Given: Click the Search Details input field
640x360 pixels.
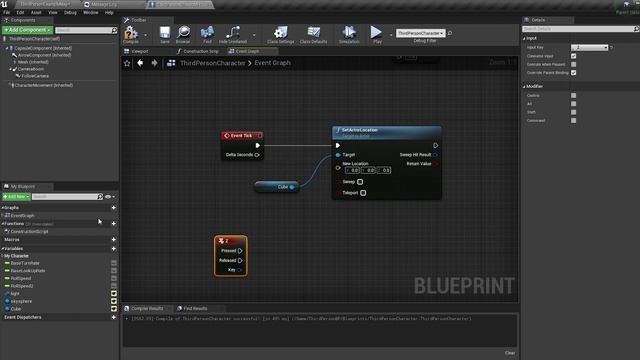Looking at the screenshot, I should (x=577, y=29).
